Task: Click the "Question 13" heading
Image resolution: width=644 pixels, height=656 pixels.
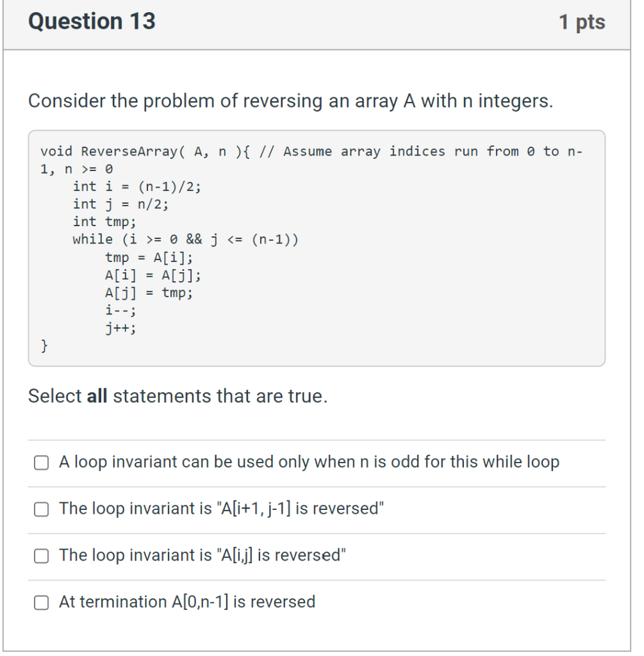Action: (x=94, y=21)
